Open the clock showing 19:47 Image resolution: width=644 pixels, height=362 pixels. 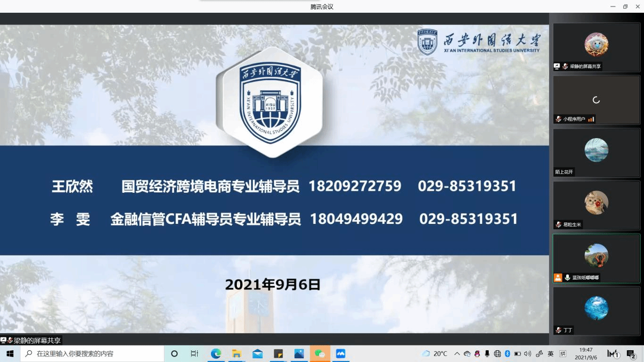586,354
